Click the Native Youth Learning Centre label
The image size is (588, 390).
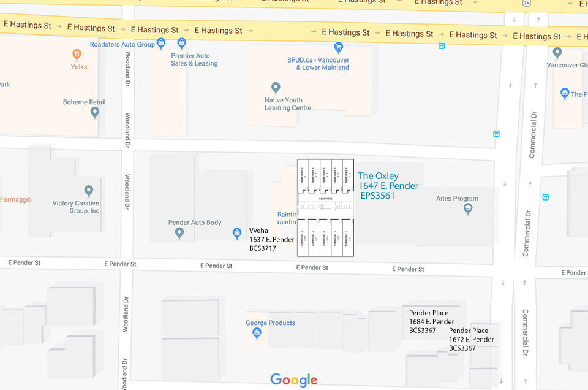pos(288,104)
